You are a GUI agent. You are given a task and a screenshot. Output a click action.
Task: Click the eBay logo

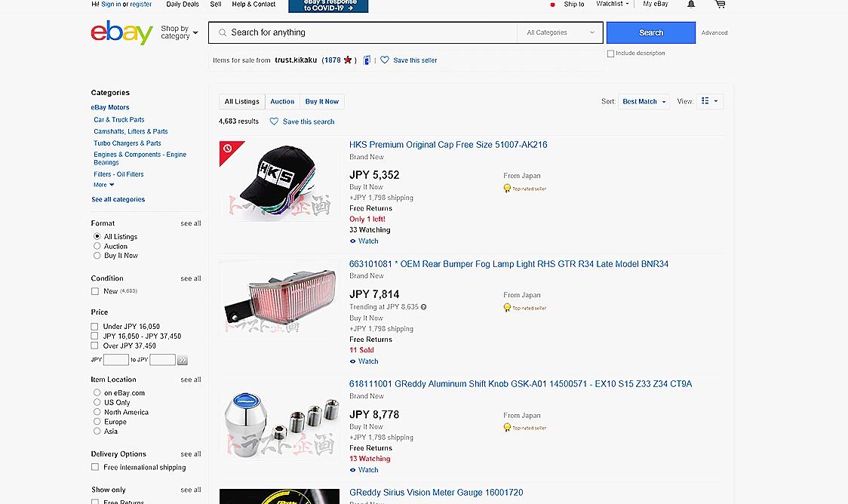(121, 32)
